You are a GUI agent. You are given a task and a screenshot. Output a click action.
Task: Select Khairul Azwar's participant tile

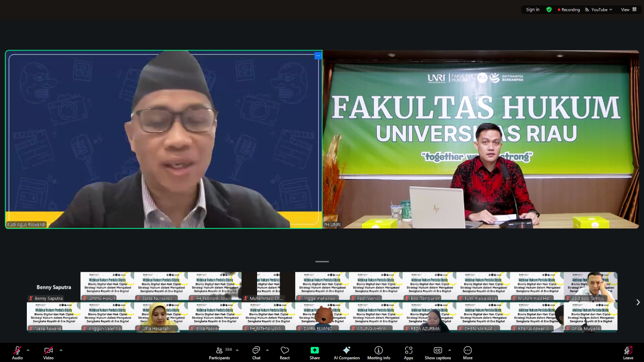(536, 317)
